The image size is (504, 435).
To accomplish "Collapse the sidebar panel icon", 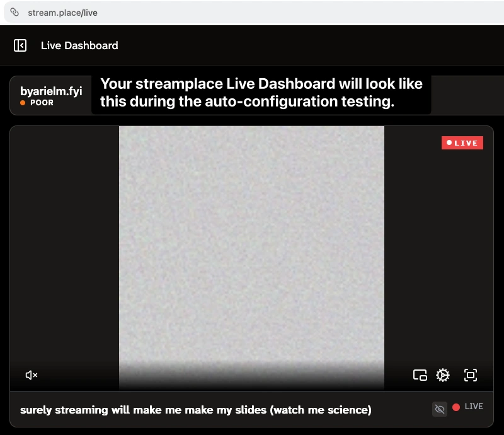I will 20,45.
